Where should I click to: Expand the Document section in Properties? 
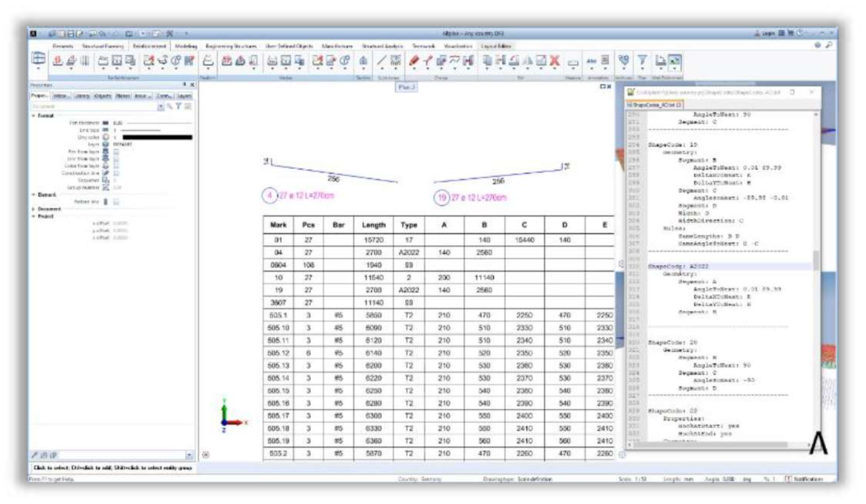coord(34,209)
